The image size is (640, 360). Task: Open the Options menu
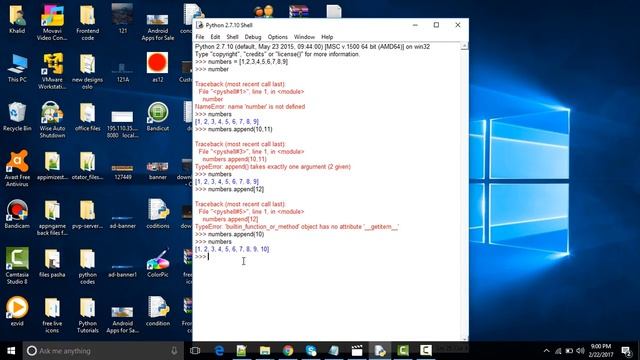278,37
